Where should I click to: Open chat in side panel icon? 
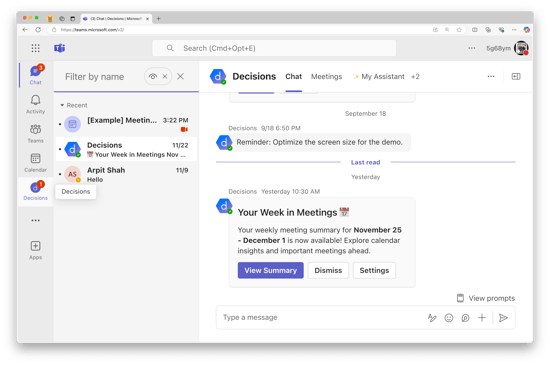(516, 76)
